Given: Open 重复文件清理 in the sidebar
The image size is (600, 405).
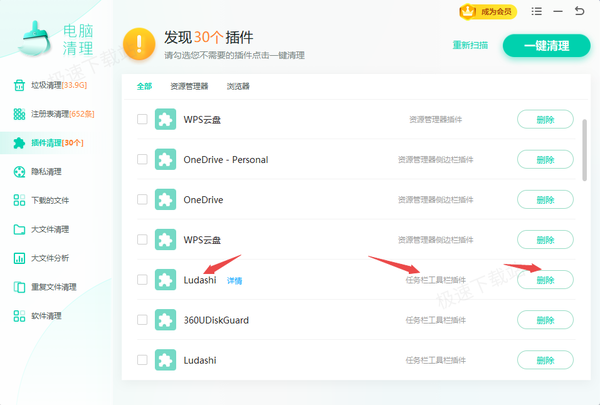Looking at the screenshot, I should click(54, 287).
